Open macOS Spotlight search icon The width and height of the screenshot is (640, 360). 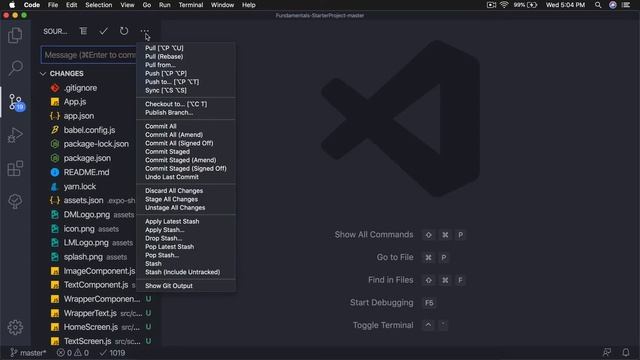[x=598, y=5]
